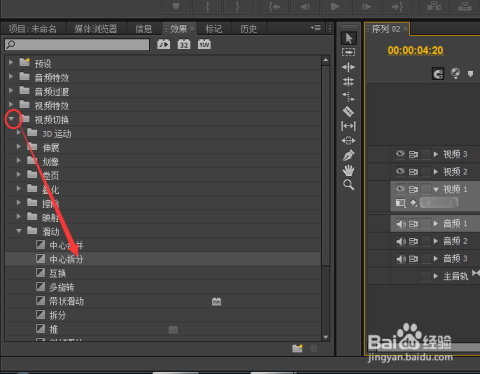The image size is (480, 374).
Task: Select the 序列 02 timeline tab
Action: (386, 29)
